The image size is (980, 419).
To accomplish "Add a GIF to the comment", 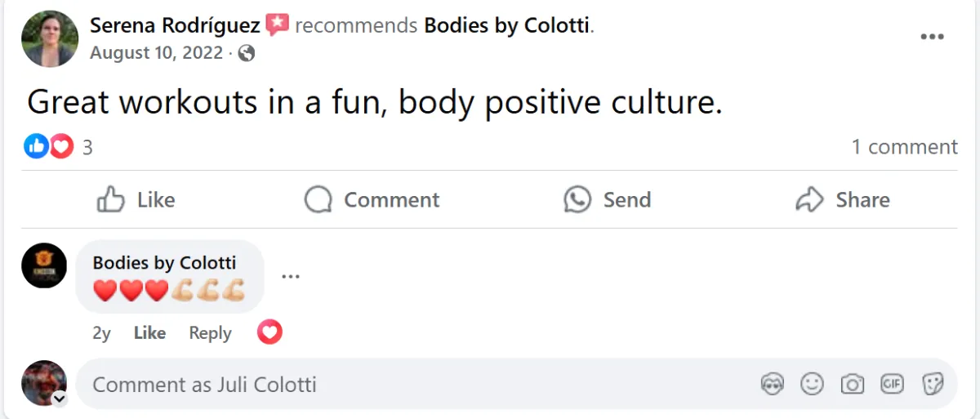I will (x=892, y=384).
